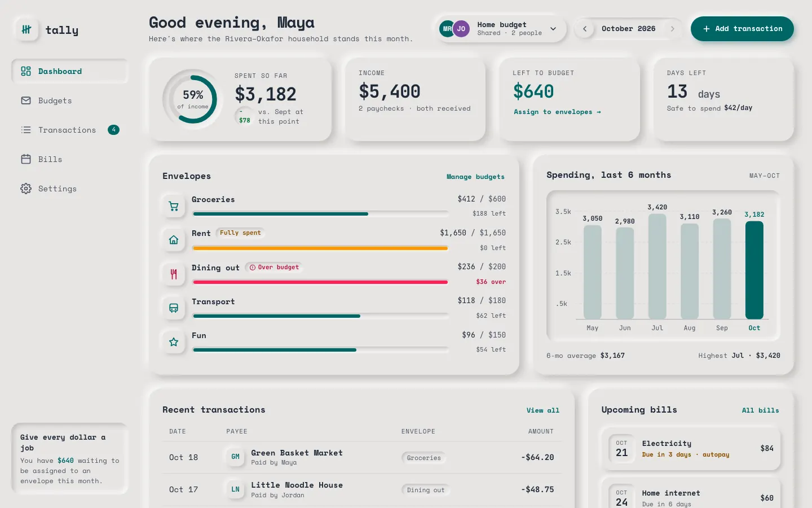Click the LN payee badge for Little Noodle House
This screenshot has width=812, height=508.
pyautogui.click(x=236, y=489)
